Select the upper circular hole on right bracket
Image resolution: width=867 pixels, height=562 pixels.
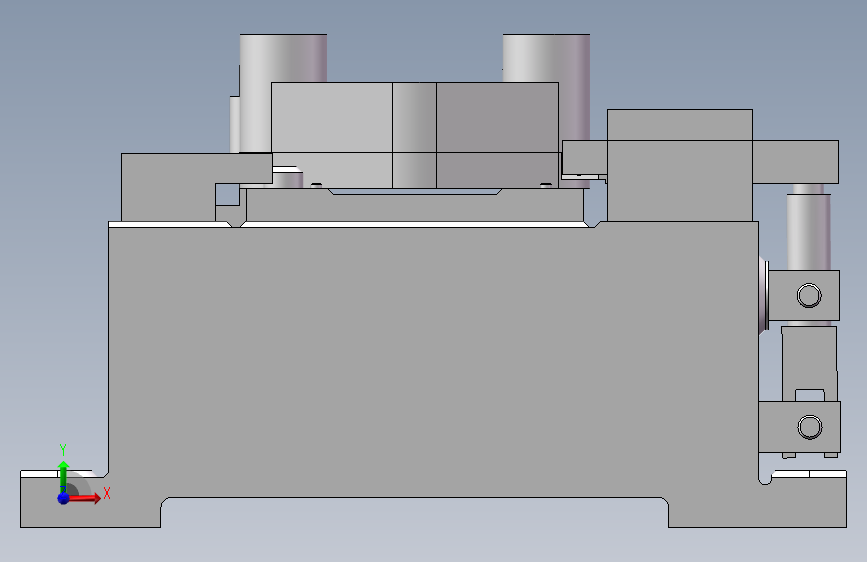click(x=809, y=295)
